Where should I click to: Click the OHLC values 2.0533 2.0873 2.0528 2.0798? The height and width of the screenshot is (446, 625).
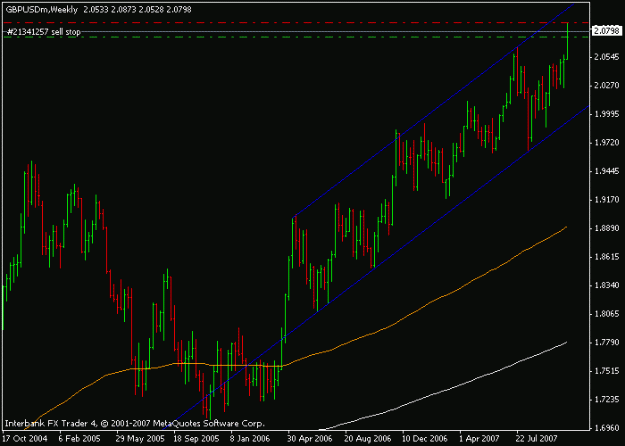[137, 10]
